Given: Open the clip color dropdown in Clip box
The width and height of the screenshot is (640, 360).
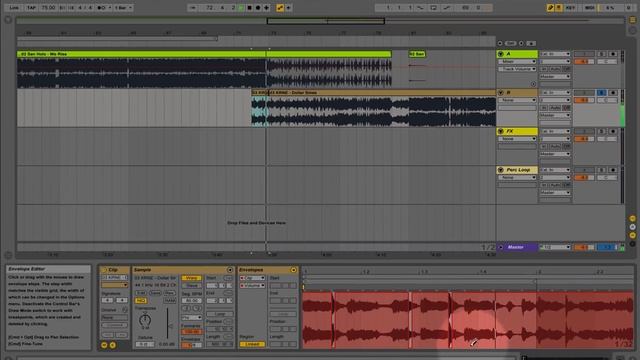Looking at the screenshot, I should click(x=114, y=285).
